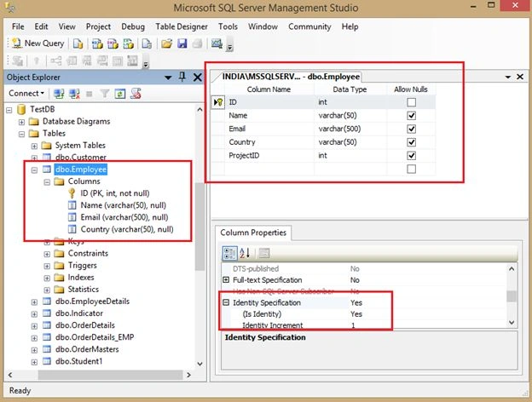Open the Connect dropdown in Object Explorer

pyautogui.click(x=26, y=93)
